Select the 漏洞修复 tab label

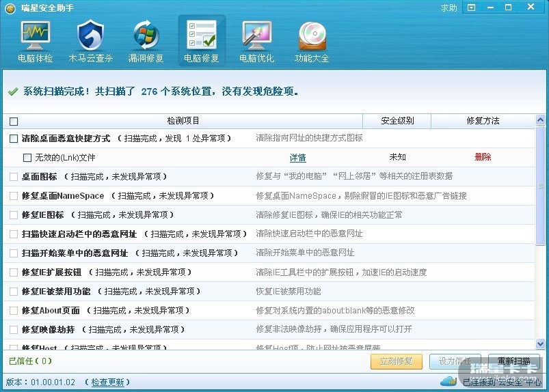click(x=146, y=59)
